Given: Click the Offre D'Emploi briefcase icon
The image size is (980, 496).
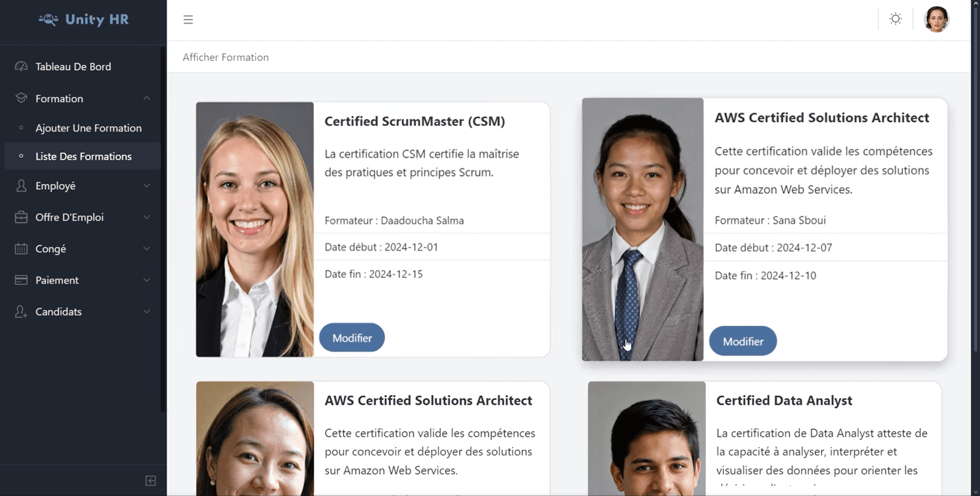Looking at the screenshot, I should [x=21, y=217].
